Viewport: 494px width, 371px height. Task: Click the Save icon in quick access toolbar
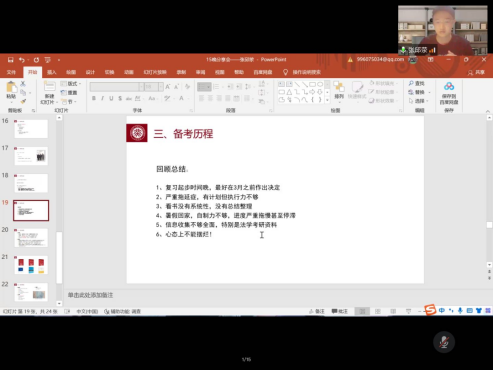(x=11, y=60)
